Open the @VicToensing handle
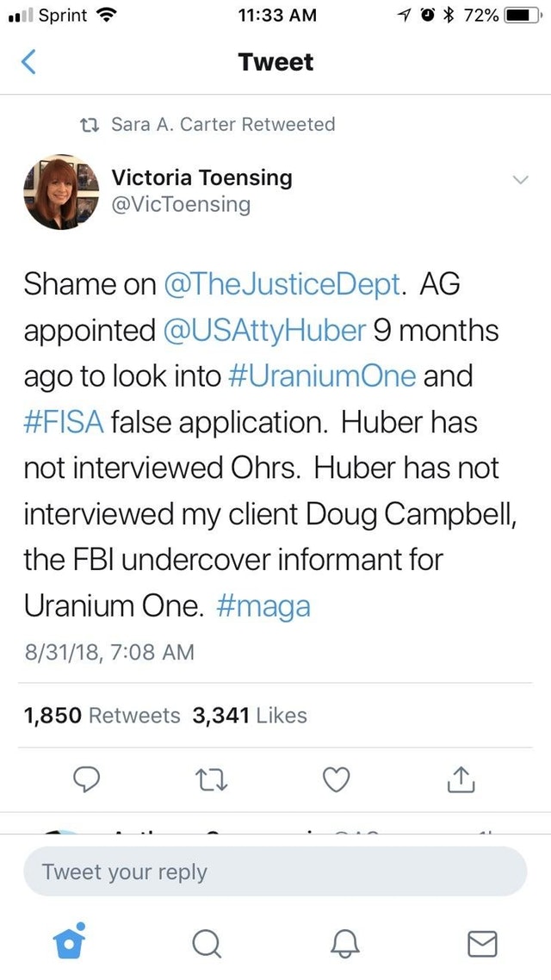Viewport: 551px width, 980px height. click(x=181, y=204)
